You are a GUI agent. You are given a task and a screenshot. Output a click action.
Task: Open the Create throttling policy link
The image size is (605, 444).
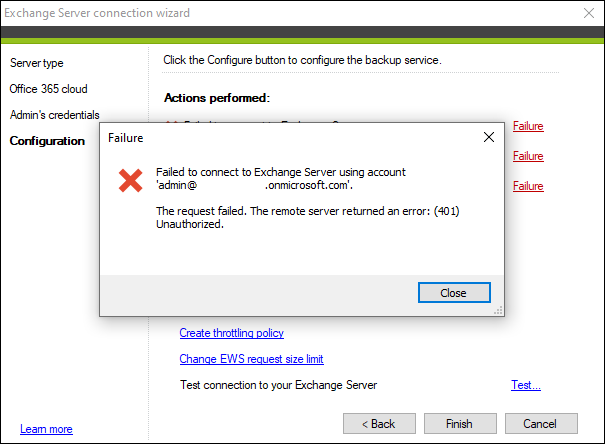click(x=232, y=333)
